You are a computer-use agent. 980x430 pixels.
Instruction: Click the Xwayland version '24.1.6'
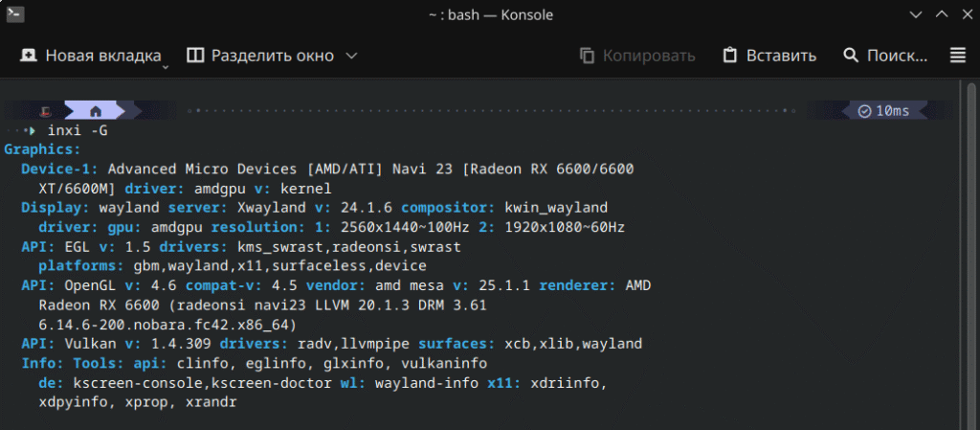click(367, 208)
